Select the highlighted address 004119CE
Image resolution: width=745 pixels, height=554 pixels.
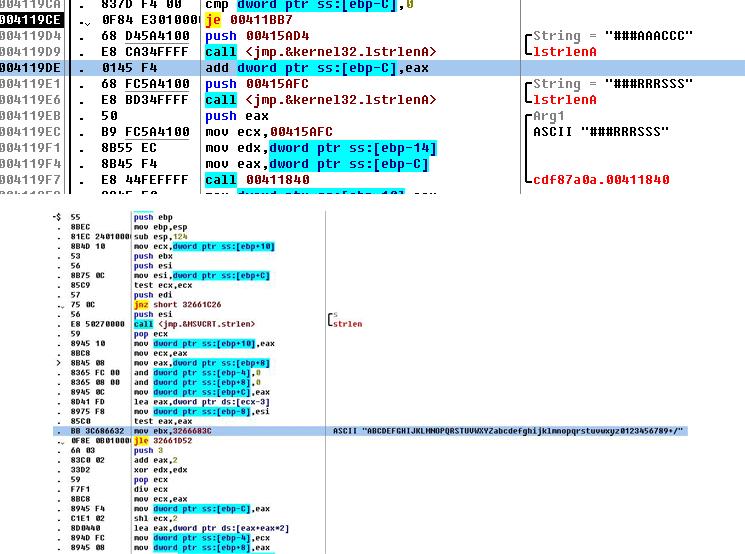30,20
